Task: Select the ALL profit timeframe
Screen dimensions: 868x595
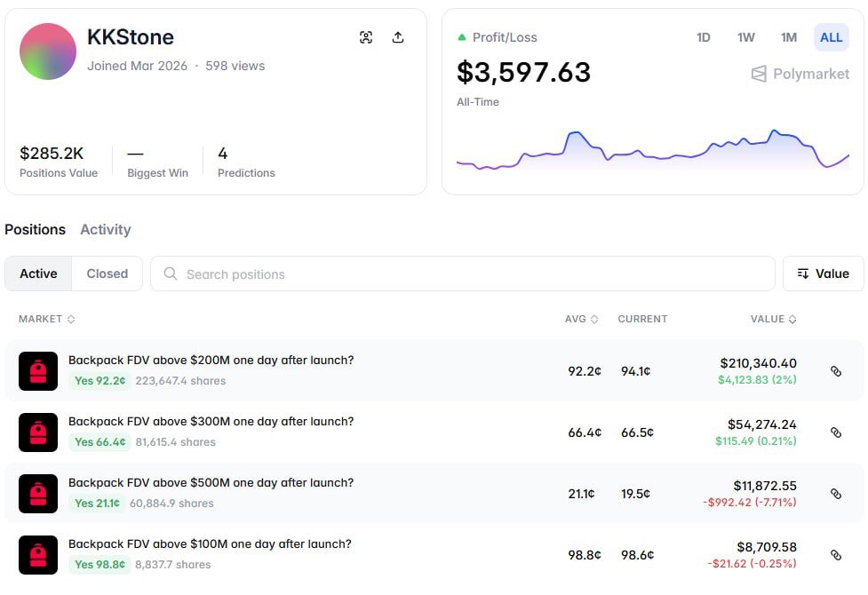Action: [x=831, y=37]
